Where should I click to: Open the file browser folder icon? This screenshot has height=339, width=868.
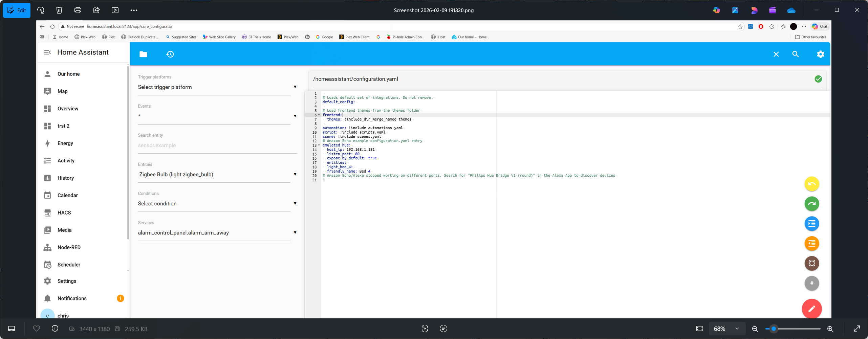tap(143, 54)
